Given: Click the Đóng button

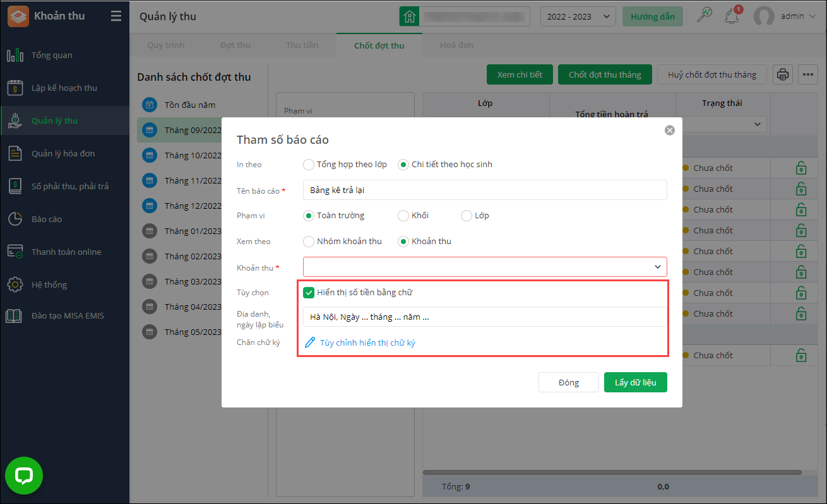Looking at the screenshot, I should tap(569, 382).
